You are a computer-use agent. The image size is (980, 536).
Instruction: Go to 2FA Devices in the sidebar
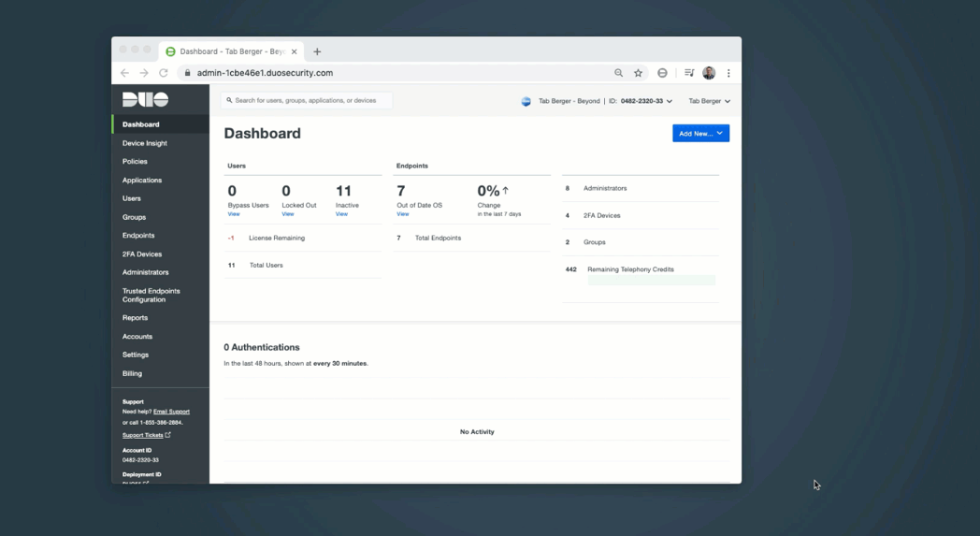tap(142, 254)
